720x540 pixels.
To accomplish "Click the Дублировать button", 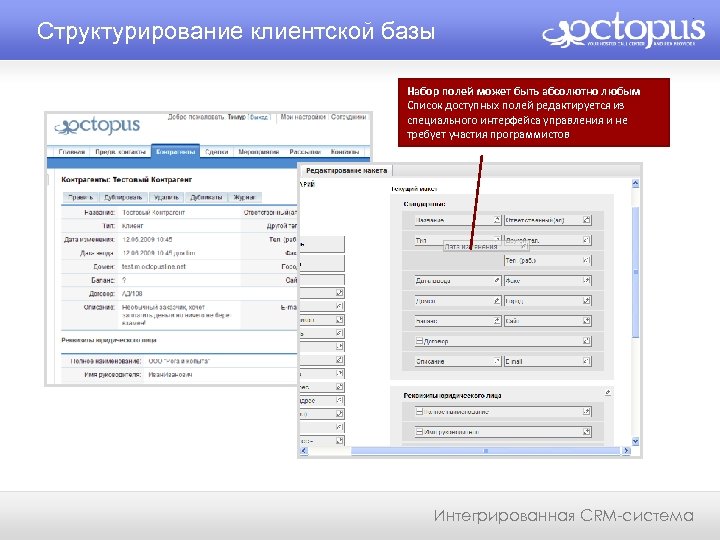I will [x=123, y=197].
